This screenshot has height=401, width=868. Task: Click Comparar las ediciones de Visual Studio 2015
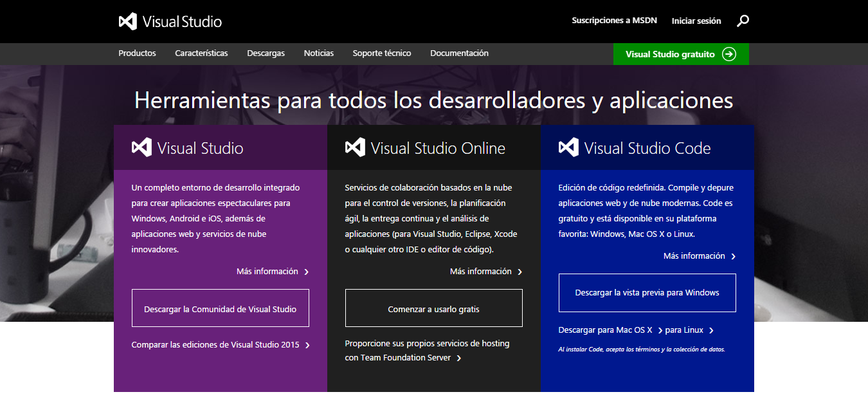point(215,345)
